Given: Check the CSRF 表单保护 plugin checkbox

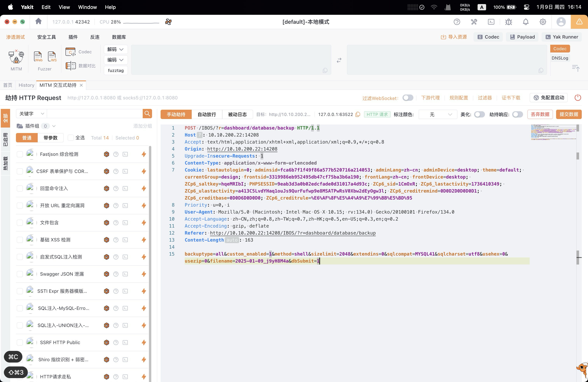Looking at the screenshot, I should click(20, 172).
